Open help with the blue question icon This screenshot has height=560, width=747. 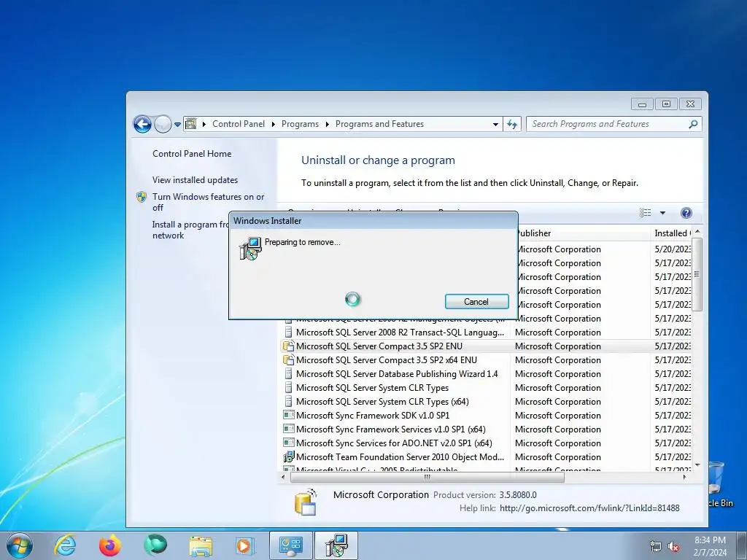click(686, 213)
